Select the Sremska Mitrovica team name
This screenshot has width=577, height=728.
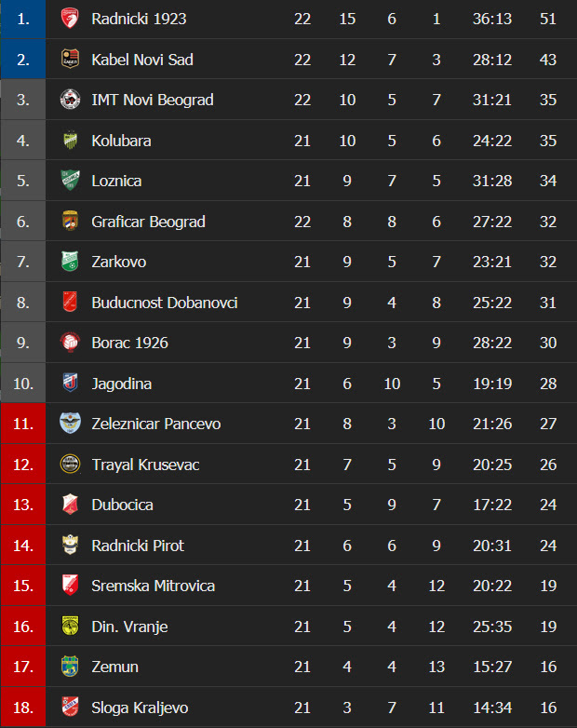tap(153, 586)
